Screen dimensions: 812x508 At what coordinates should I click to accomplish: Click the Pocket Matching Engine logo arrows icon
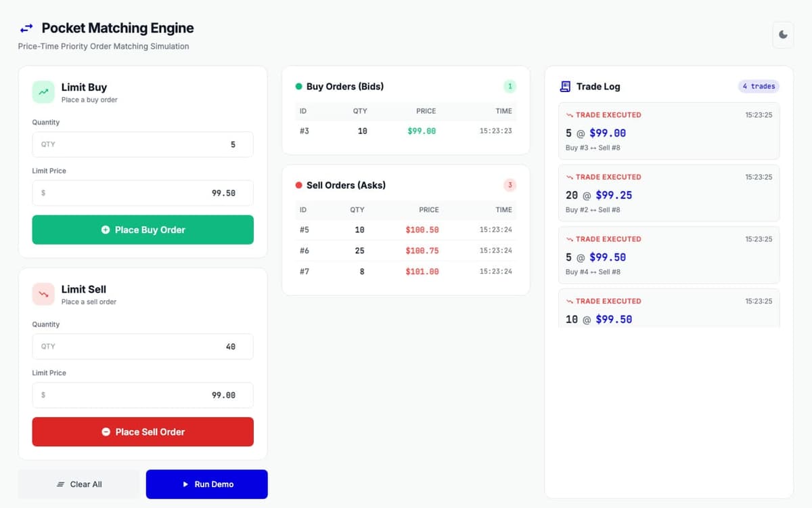(x=26, y=28)
